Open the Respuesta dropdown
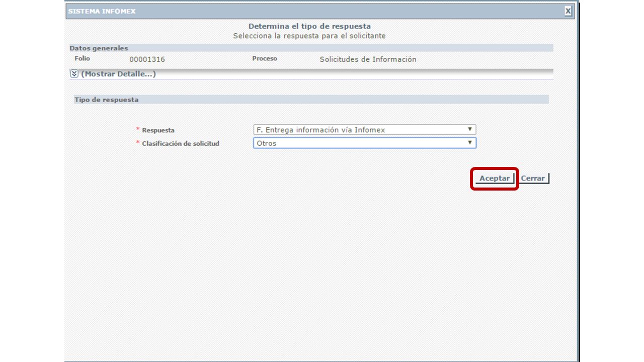 point(365,130)
